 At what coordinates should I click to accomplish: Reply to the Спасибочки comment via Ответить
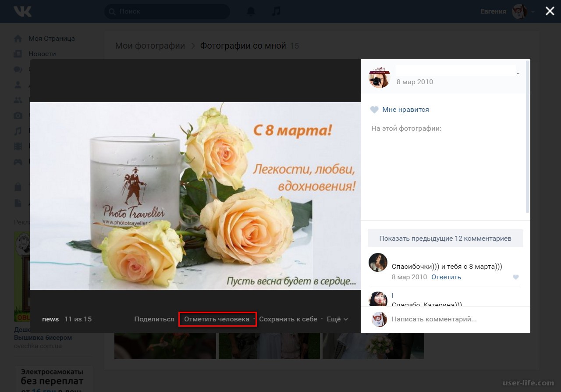[446, 277]
